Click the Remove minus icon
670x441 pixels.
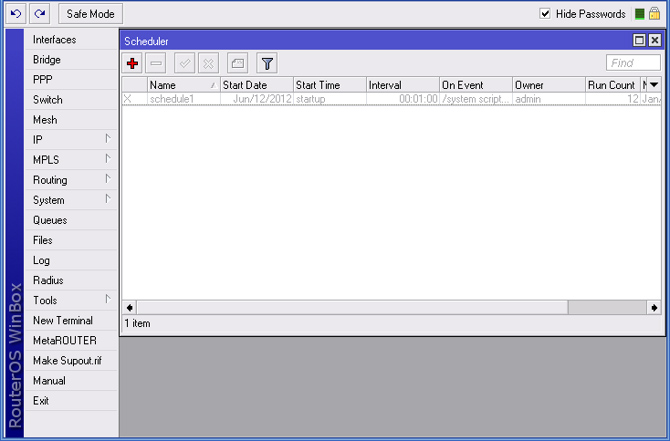157,64
